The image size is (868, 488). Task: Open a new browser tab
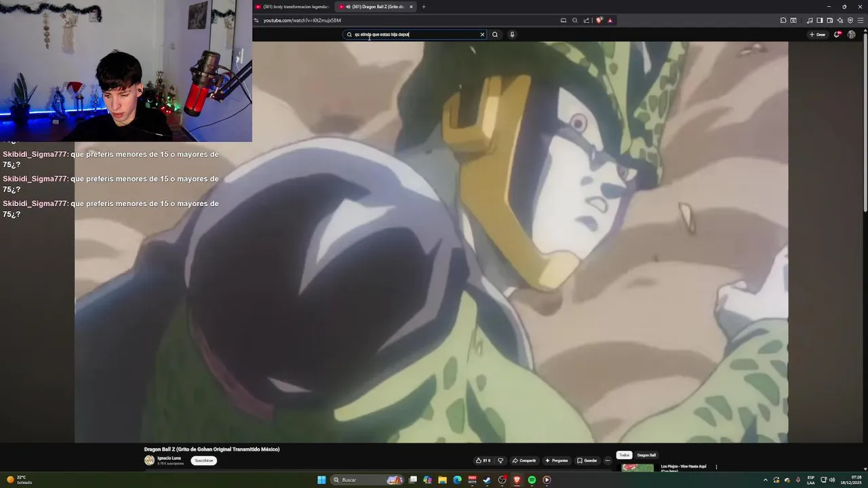pyautogui.click(x=424, y=7)
